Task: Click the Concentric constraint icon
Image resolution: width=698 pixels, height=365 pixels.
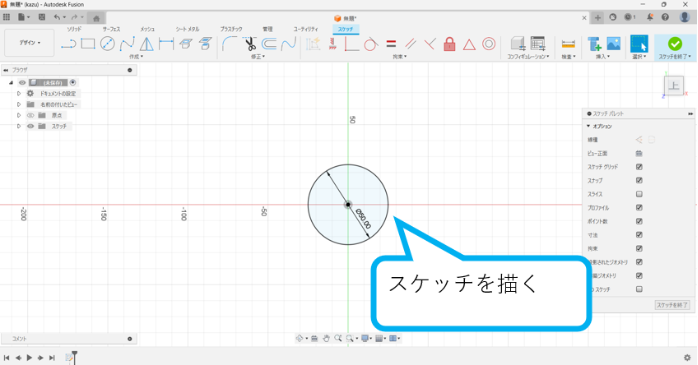Action: point(489,44)
